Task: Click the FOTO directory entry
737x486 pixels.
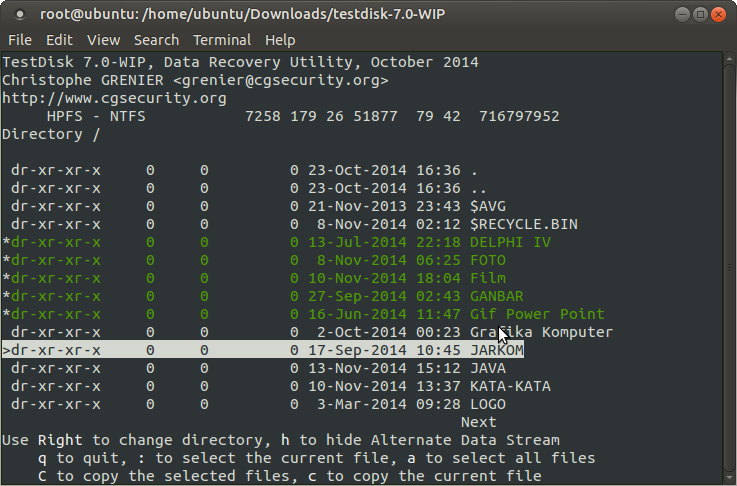Action: click(x=488, y=260)
